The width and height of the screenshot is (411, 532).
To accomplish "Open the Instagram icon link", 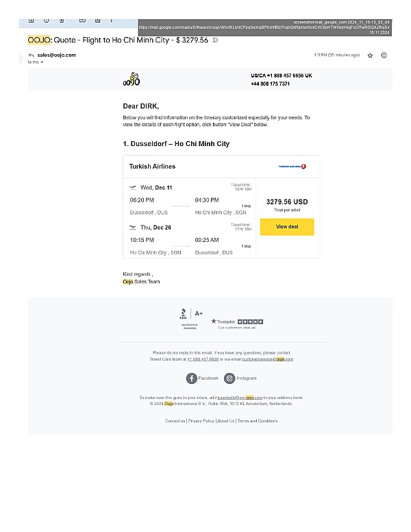I will 230,378.
